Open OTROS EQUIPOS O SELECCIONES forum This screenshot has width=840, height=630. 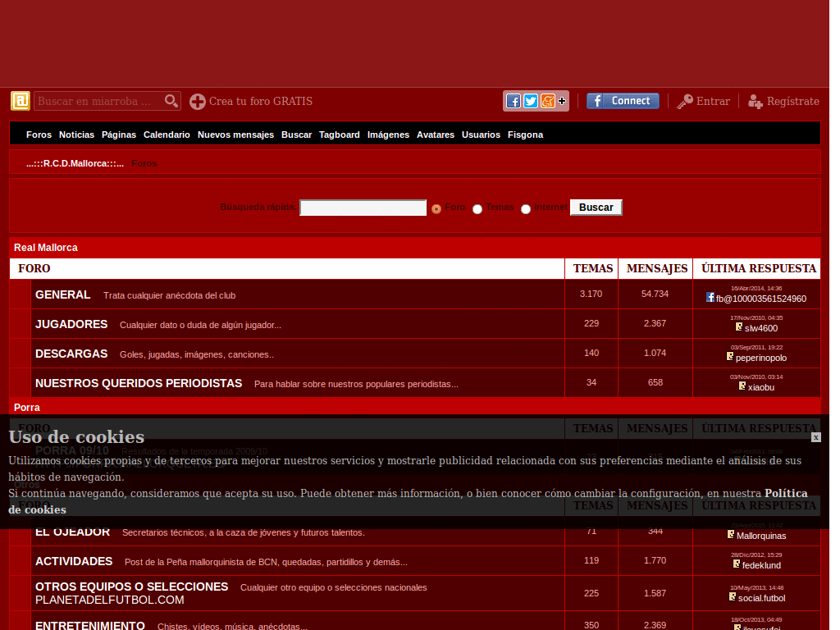[x=132, y=587]
